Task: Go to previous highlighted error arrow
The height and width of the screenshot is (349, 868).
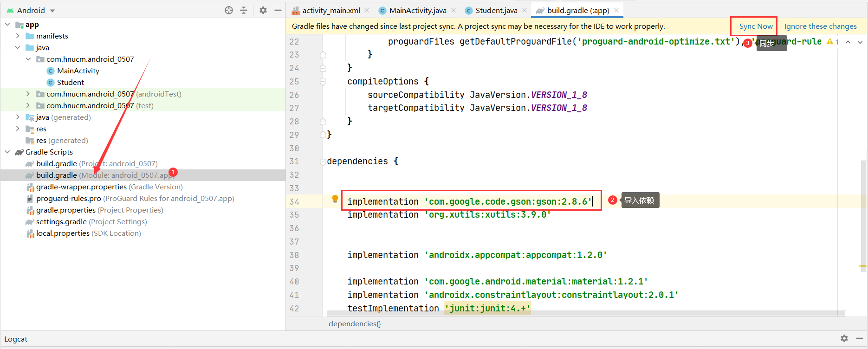Action: click(x=848, y=42)
